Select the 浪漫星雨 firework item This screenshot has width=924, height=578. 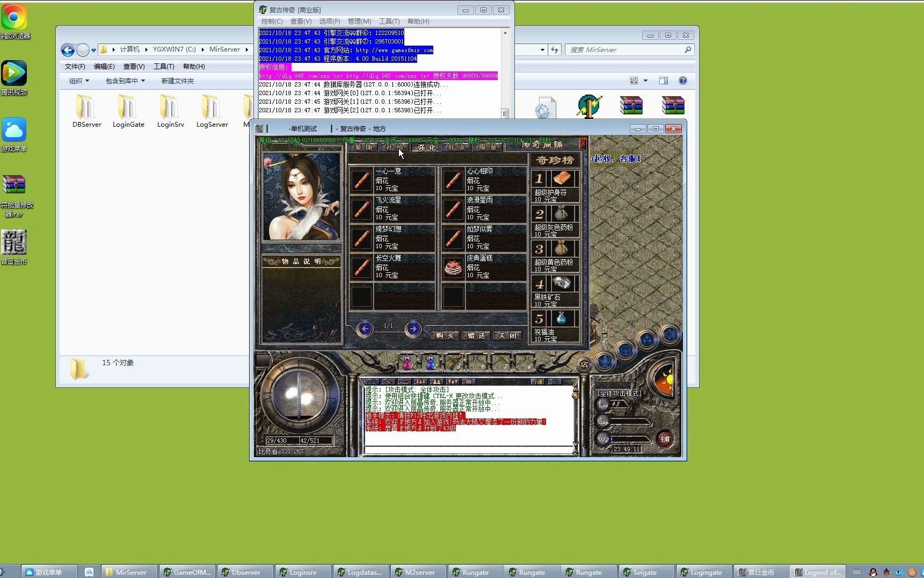[483, 209]
